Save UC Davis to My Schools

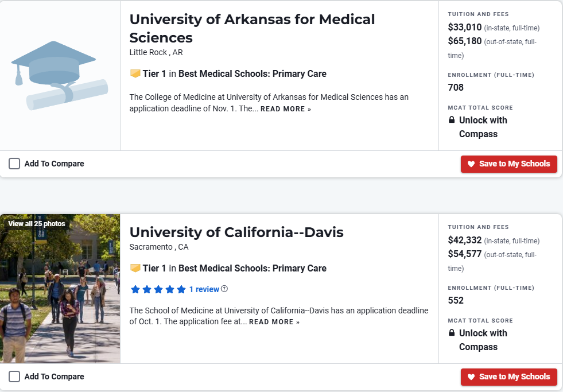tap(508, 377)
